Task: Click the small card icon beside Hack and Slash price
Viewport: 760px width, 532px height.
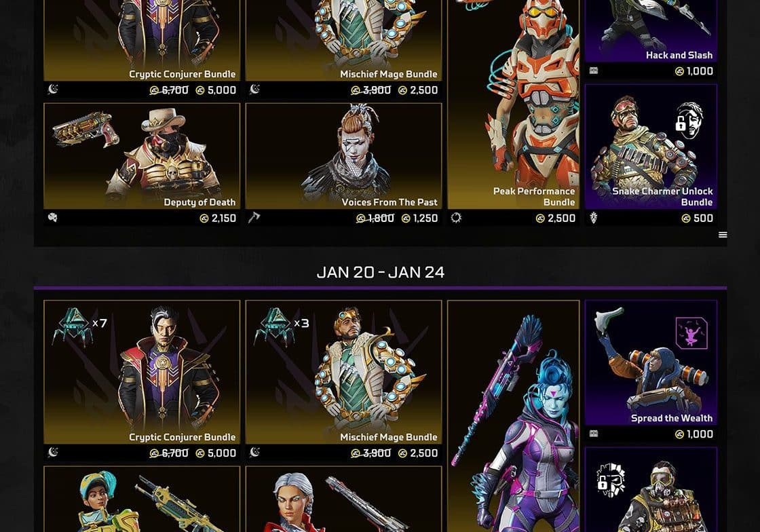Action: 593,71
